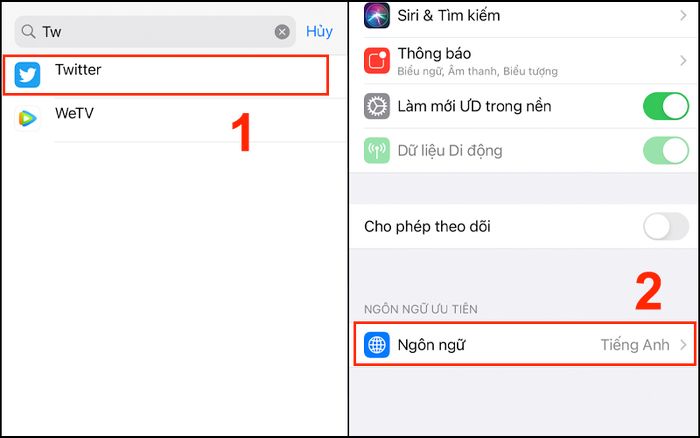Enable Cho phép theo dõi toggle
Image resolution: width=700 pixels, height=438 pixels.
(x=666, y=226)
